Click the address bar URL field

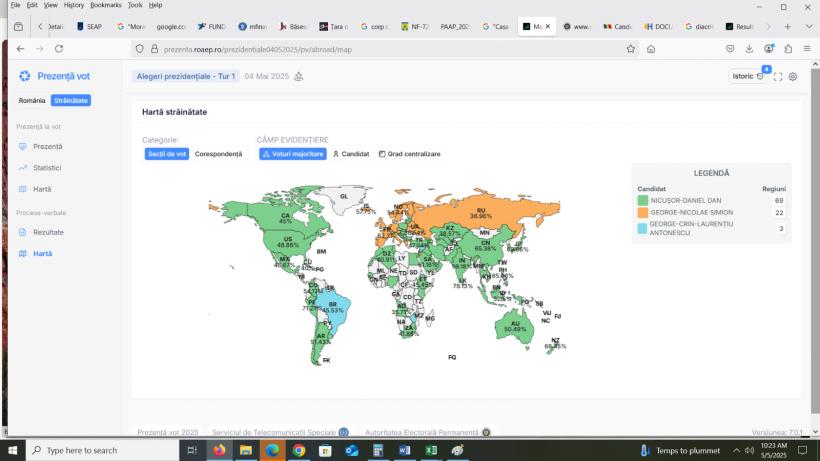pos(387,49)
